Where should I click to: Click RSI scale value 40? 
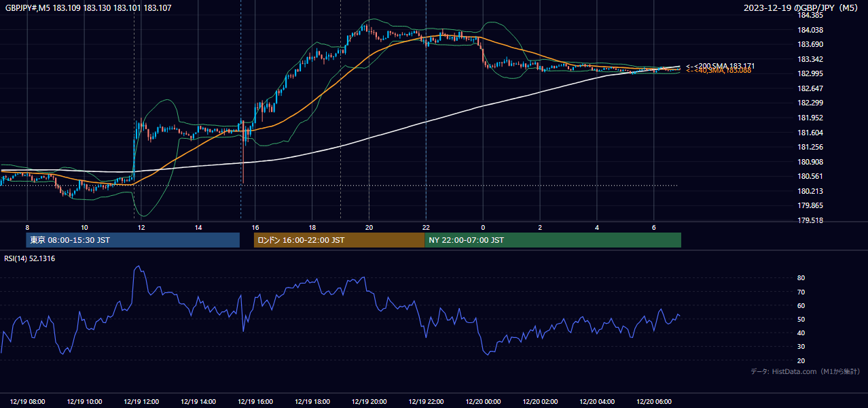pos(801,333)
